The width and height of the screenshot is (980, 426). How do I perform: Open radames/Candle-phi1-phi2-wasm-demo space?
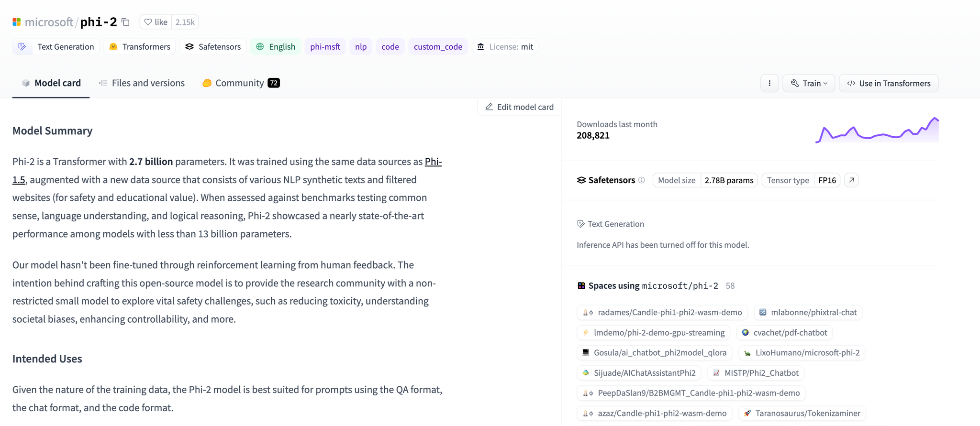click(662, 312)
